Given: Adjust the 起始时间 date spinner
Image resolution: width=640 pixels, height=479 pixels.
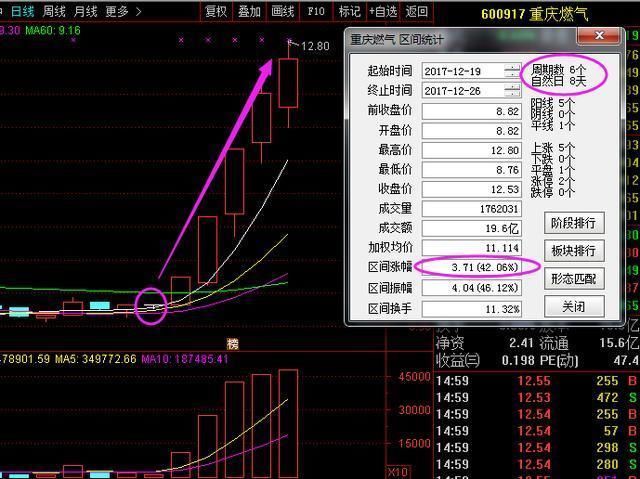Looking at the screenshot, I should click(x=512, y=71).
